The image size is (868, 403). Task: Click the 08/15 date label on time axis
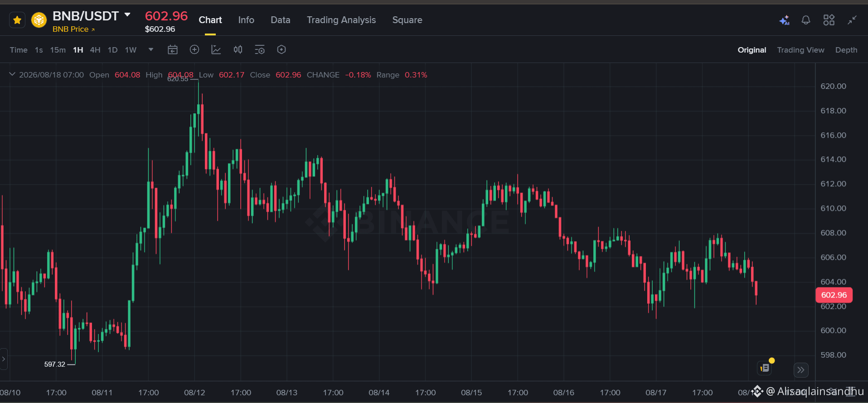471,393
